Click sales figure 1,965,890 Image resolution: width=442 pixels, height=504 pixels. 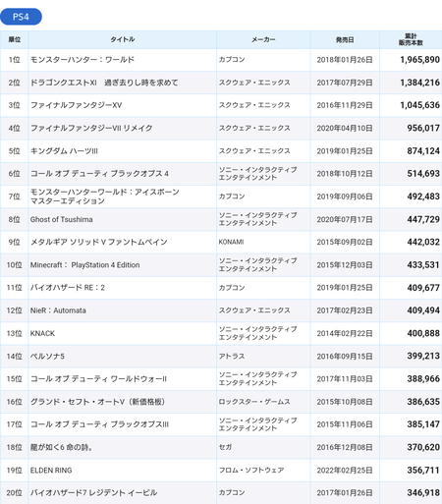[419, 60]
